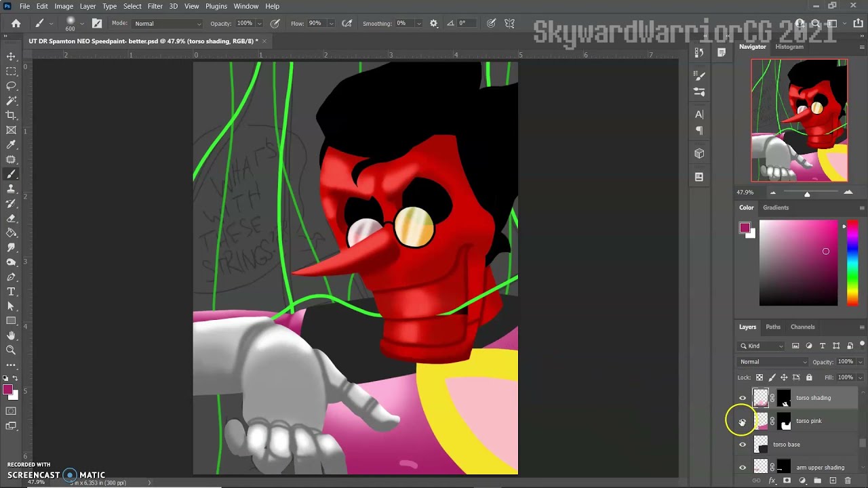Click the foreground color swatch in toolbar
Screen dimensions: 868x488
pyautogui.click(x=7, y=390)
